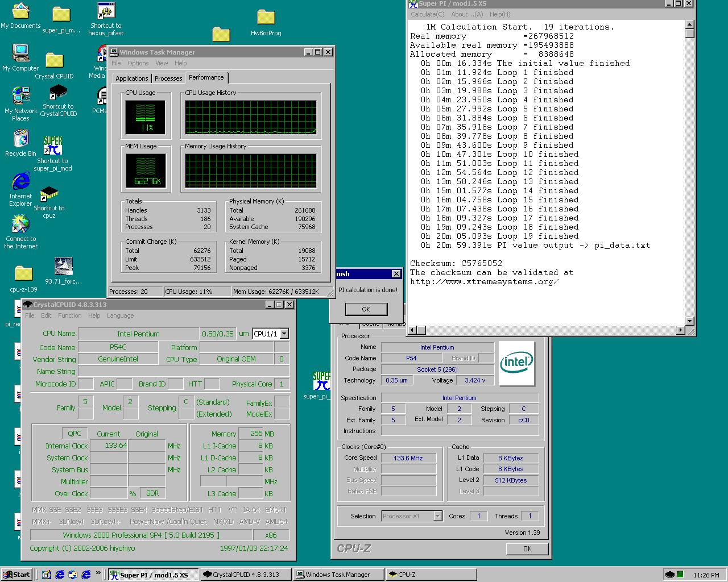Expand the quick launch chevron
The width and height of the screenshot is (728, 582).
[x=98, y=573]
